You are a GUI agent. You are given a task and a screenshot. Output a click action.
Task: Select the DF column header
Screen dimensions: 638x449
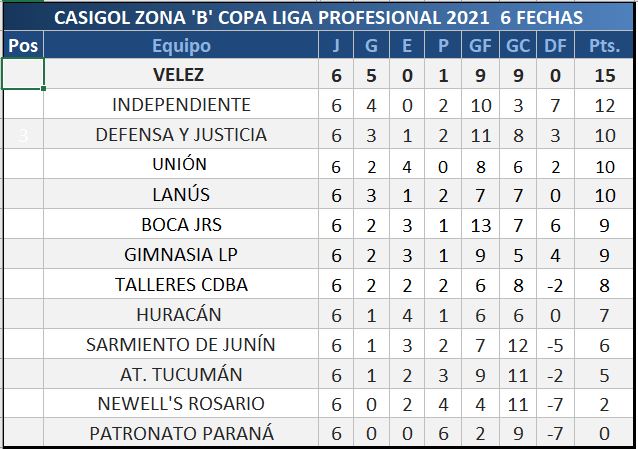click(552, 46)
